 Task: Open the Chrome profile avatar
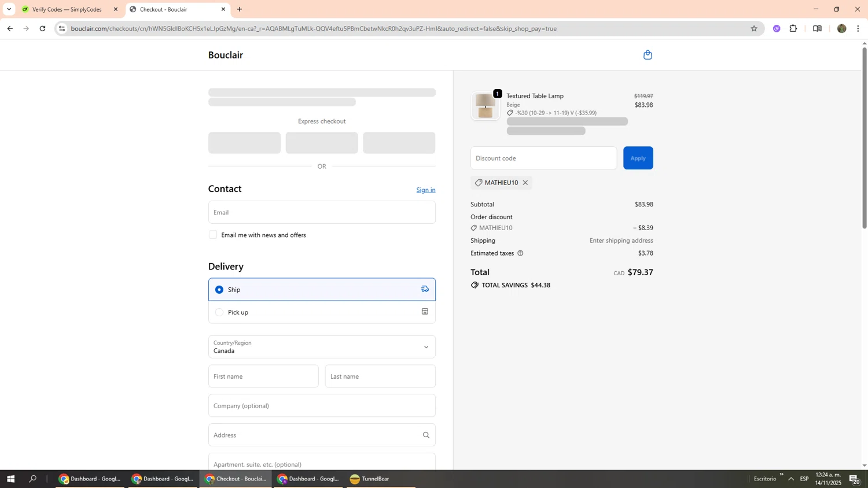point(841,28)
